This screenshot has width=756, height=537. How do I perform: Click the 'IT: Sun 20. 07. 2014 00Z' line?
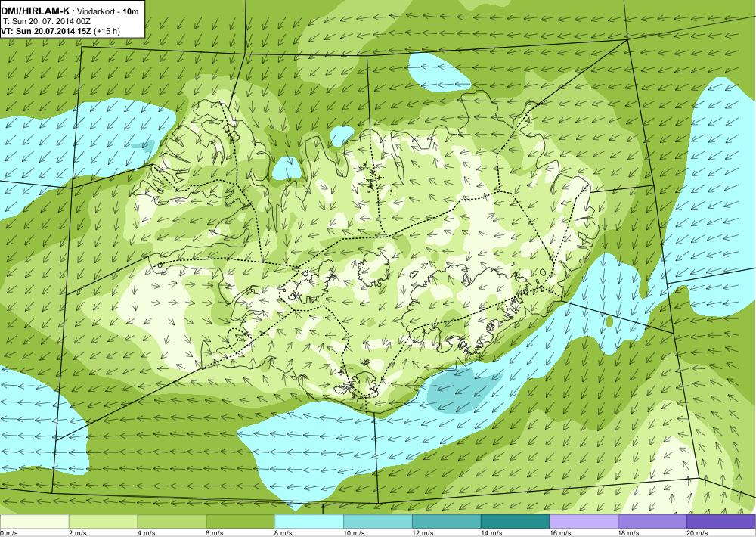coord(46,21)
